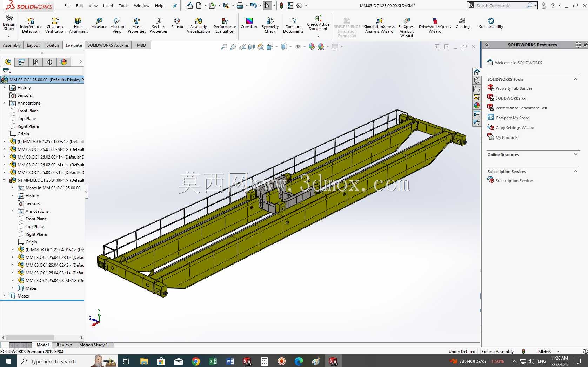
Task: Expand Online Resources section
Action: (x=576, y=154)
